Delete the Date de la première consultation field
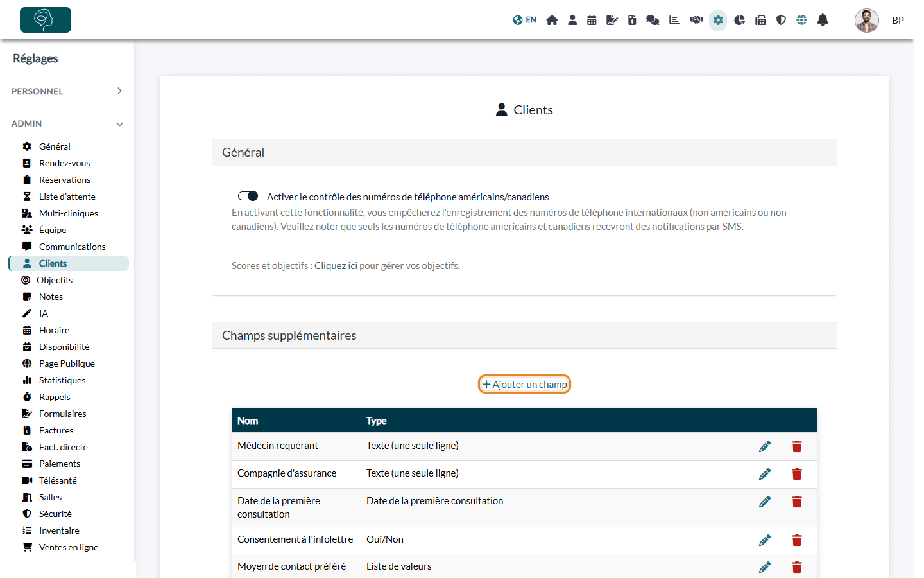 tap(797, 502)
